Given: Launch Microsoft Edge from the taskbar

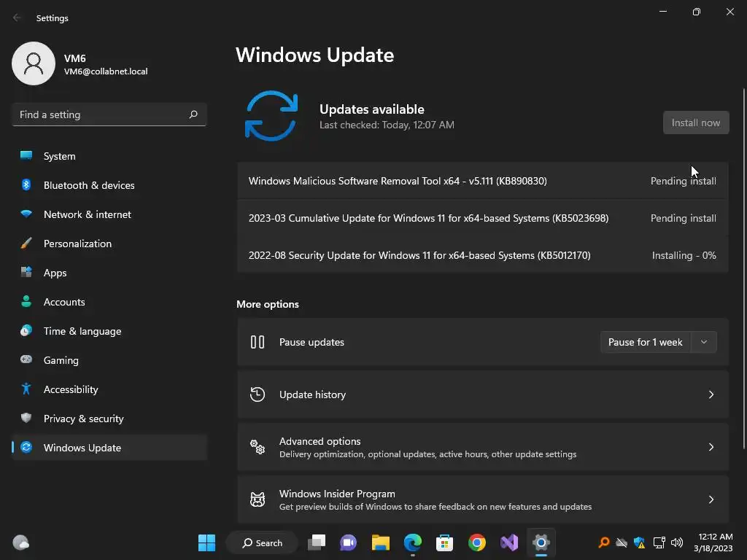Looking at the screenshot, I should click(413, 542).
